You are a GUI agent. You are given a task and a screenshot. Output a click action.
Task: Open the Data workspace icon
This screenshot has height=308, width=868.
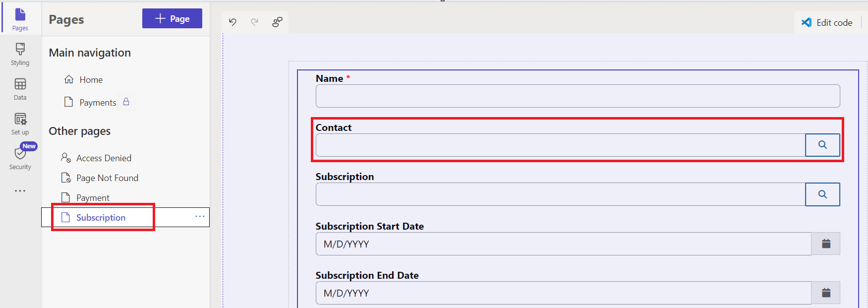[20, 89]
